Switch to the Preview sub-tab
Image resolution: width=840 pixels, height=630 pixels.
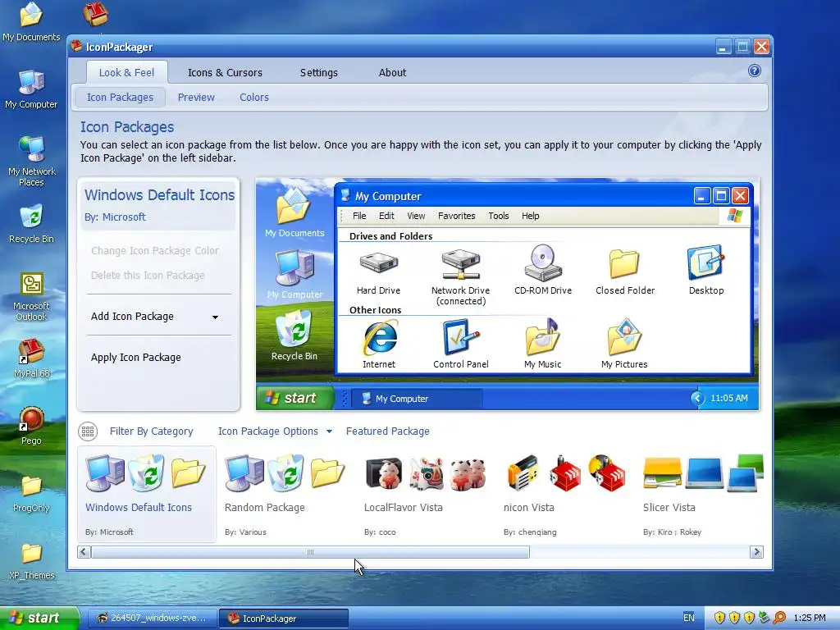pyautogui.click(x=196, y=97)
